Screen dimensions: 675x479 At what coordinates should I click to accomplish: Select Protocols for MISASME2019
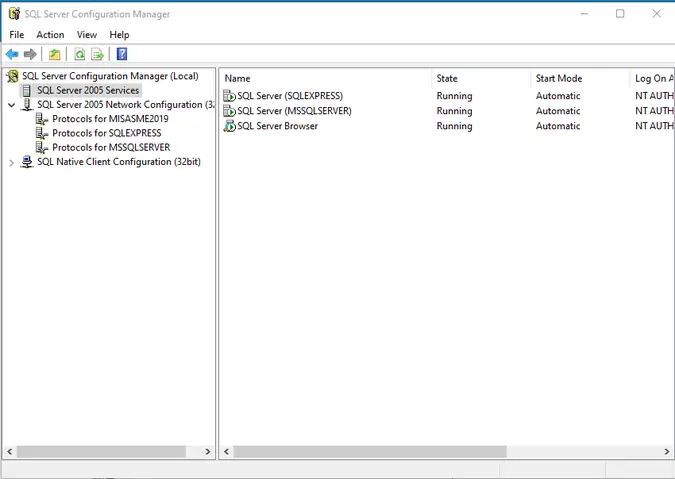pyautogui.click(x=110, y=119)
